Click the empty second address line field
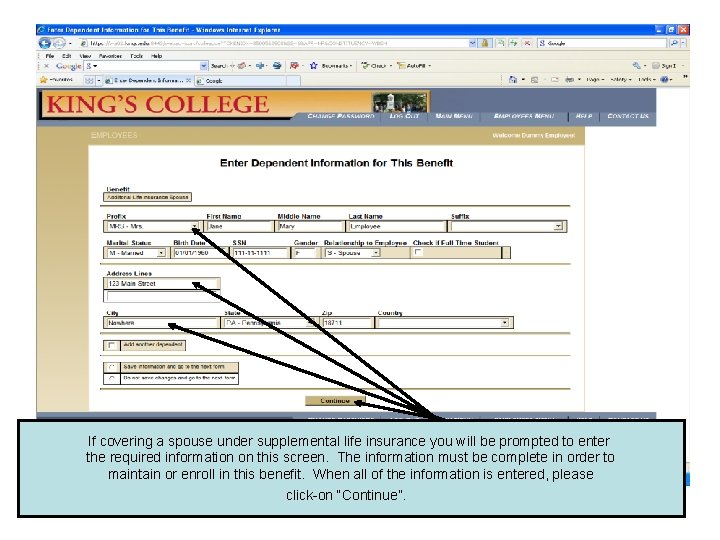 [x=162, y=297]
